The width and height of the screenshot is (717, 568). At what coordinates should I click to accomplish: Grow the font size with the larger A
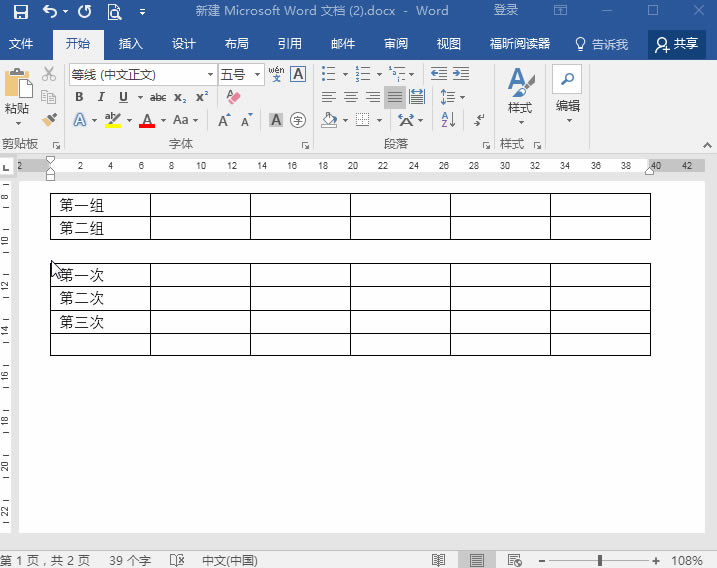coord(224,120)
